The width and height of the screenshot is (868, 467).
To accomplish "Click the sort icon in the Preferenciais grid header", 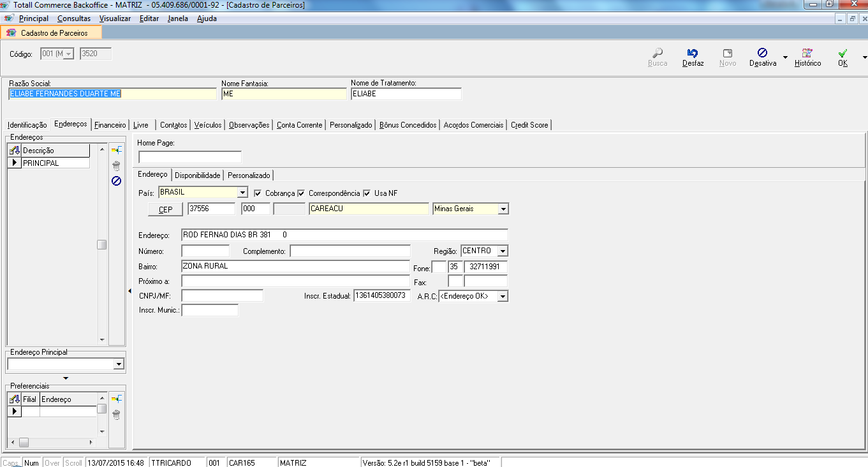I will [x=15, y=399].
